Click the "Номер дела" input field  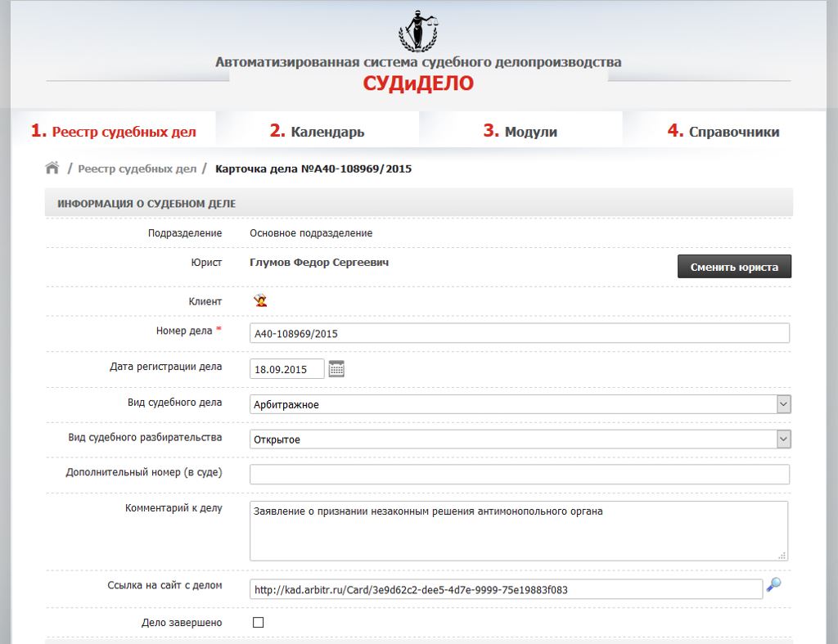[520, 333]
